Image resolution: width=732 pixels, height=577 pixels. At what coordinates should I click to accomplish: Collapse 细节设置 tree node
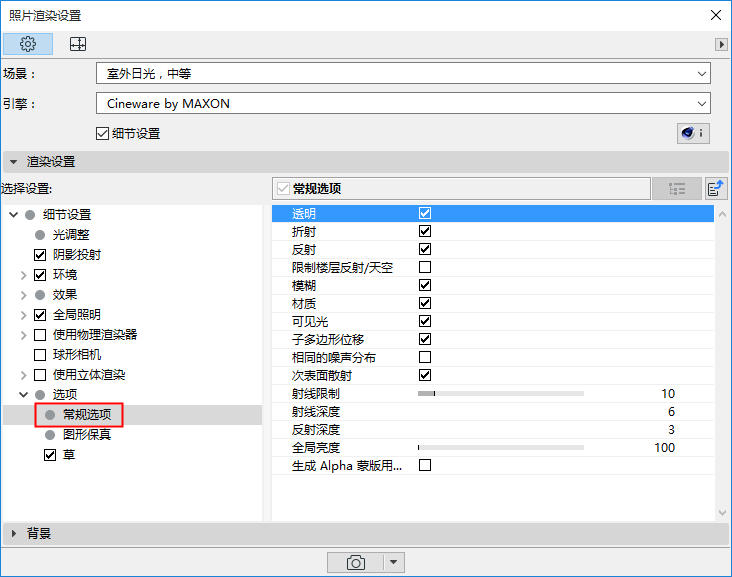pyautogui.click(x=14, y=215)
